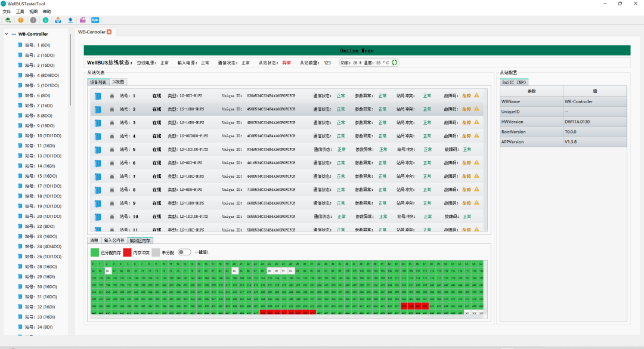The width and height of the screenshot is (644, 349).
Task: Open the 帮助 menu
Action: pyautogui.click(x=47, y=11)
